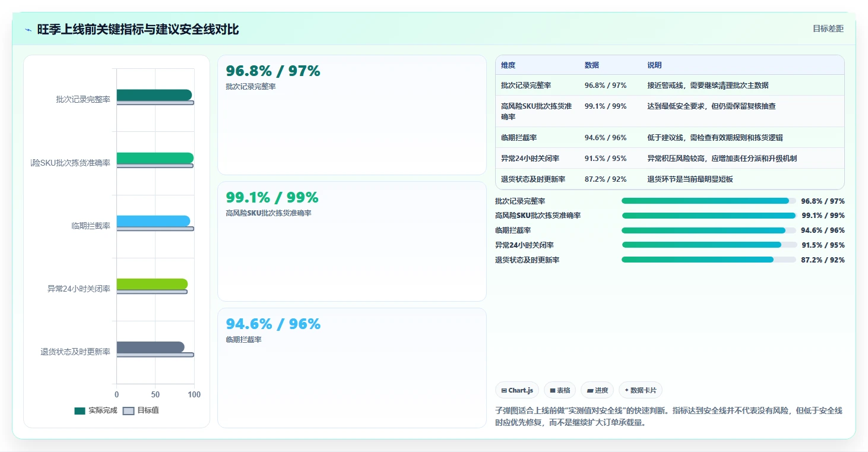The image size is (868, 452).
Task: Click table cell 高风险SKU批次拣货准确率
Action: pyautogui.click(x=537, y=111)
